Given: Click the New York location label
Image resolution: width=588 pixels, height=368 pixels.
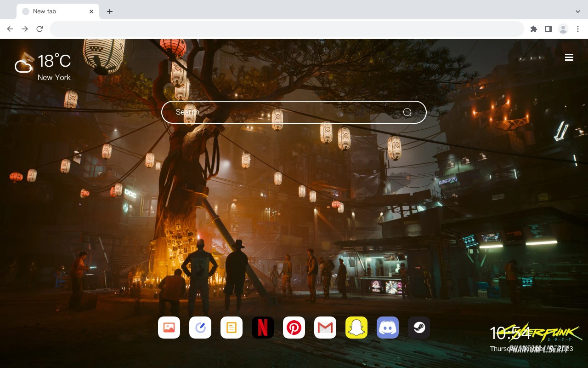Looking at the screenshot, I should (x=54, y=77).
